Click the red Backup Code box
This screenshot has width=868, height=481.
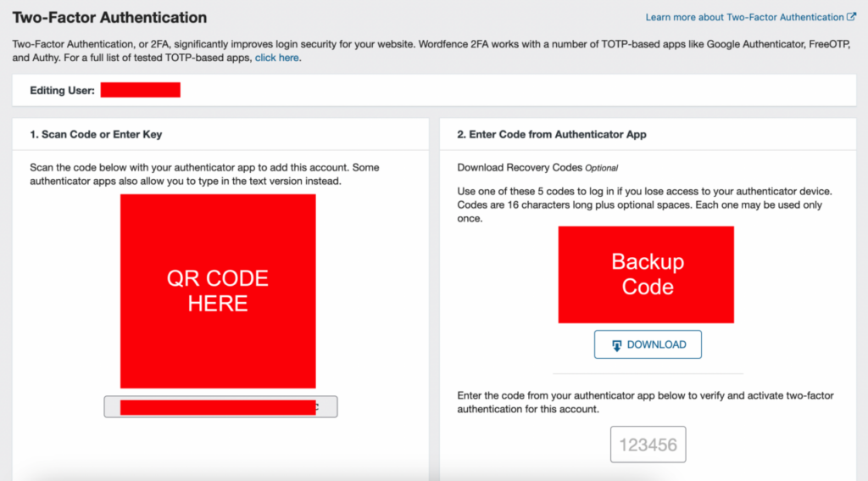[646, 274]
